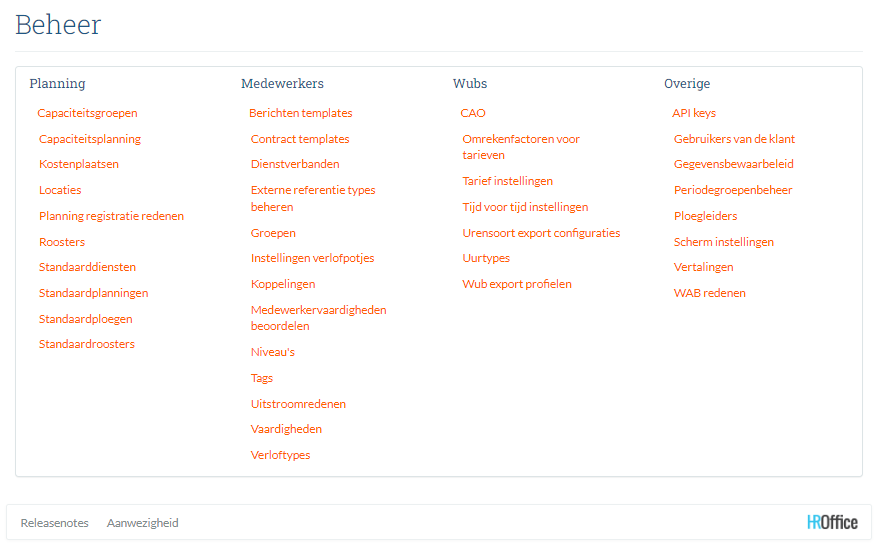Click the HROffice logo in the footer

[x=832, y=522]
